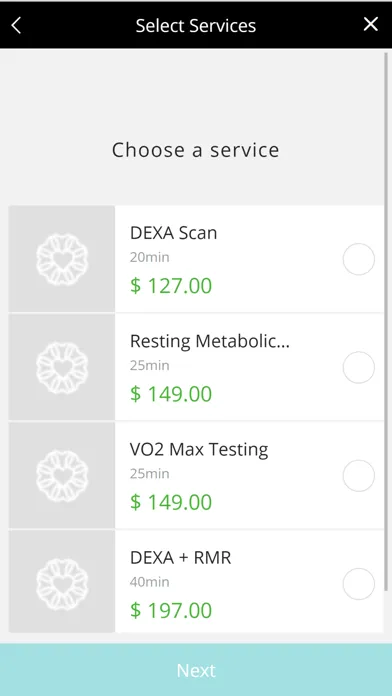Click the vertical scrollbar on the right
The height and width of the screenshot is (696, 392).
tap(387, 321)
